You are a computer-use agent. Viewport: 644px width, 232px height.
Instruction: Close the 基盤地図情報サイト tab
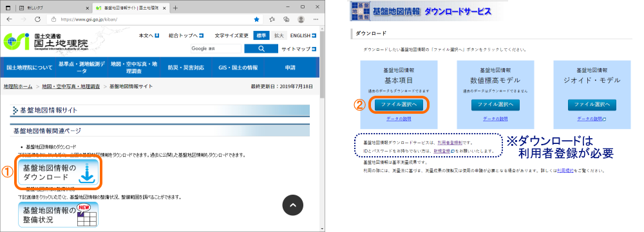(164, 8)
